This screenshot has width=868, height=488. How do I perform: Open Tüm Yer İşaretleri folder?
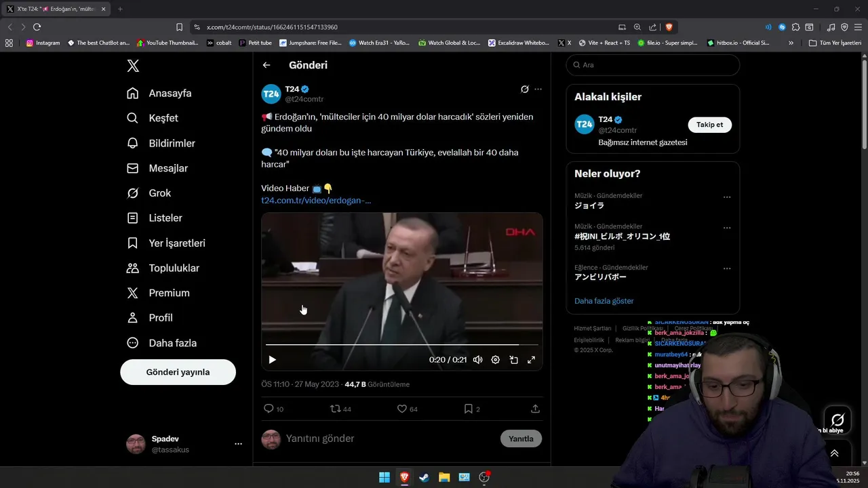coord(835,43)
